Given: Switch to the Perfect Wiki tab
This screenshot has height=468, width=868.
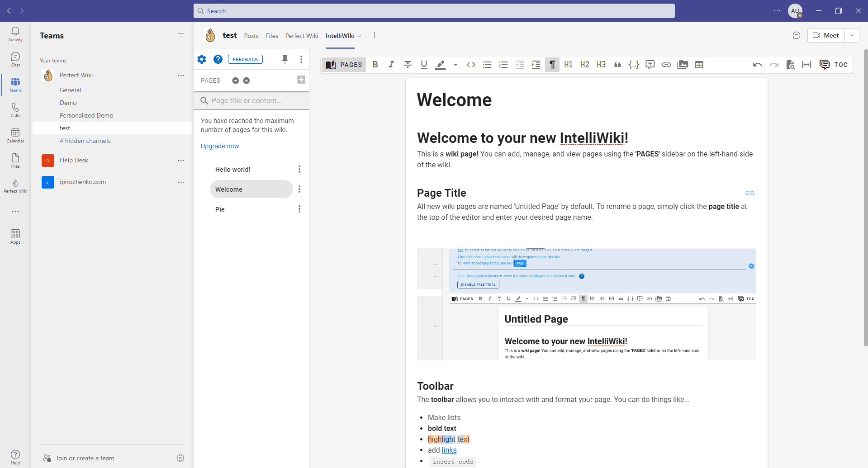Looking at the screenshot, I should click(302, 36).
